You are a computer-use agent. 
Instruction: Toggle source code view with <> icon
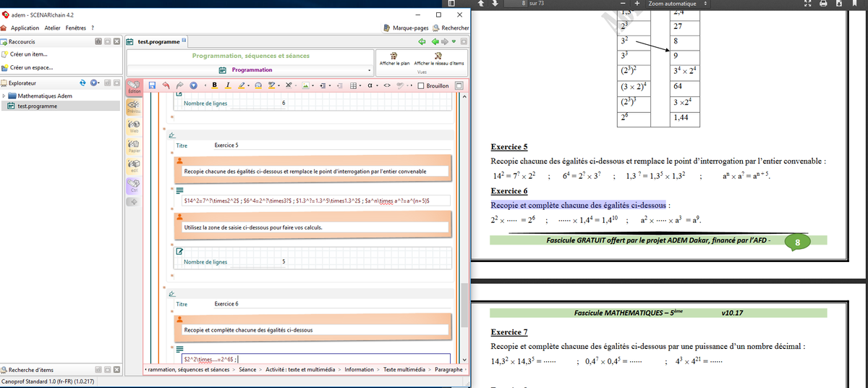387,85
